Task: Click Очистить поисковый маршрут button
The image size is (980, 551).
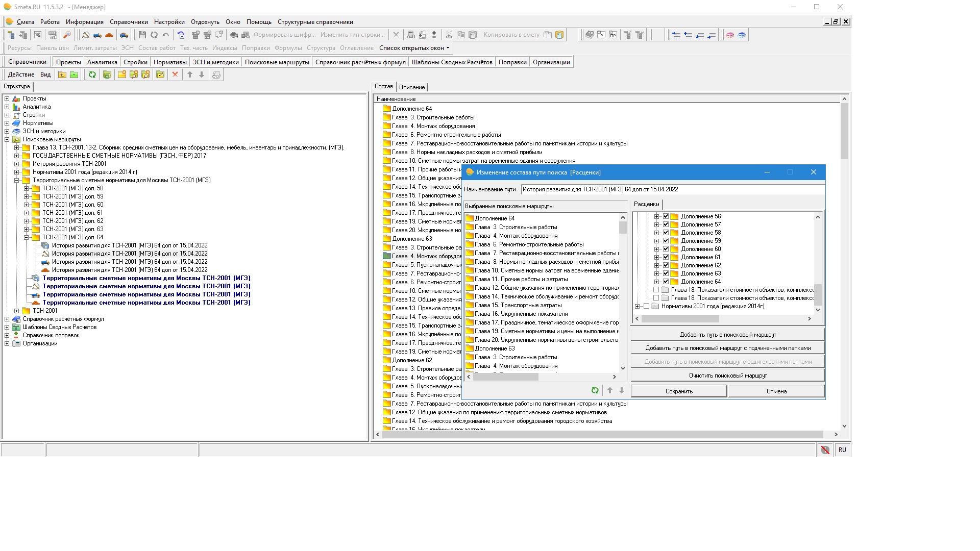Action: click(x=728, y=375)
